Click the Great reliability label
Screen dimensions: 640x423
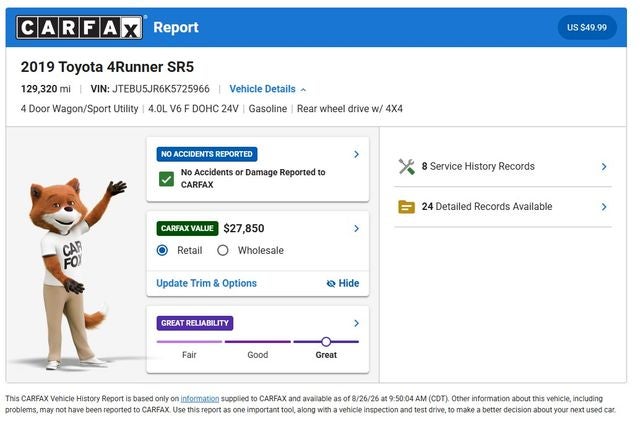click(326, 355)
